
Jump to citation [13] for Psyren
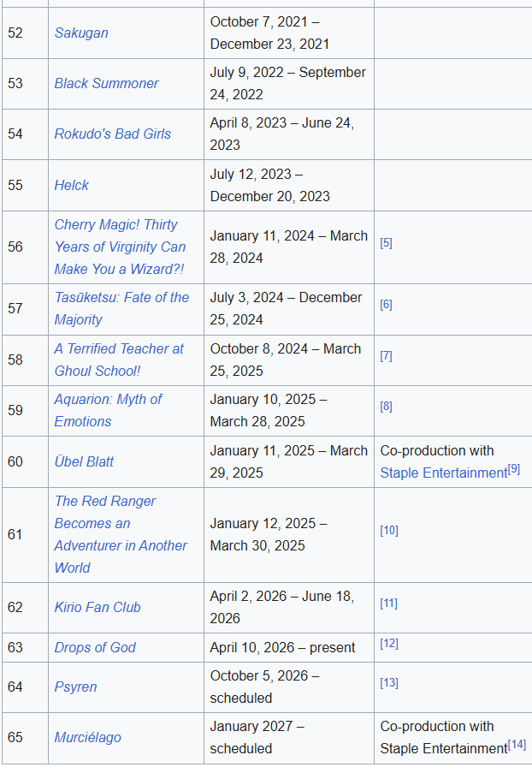click(x=389, y=683)
